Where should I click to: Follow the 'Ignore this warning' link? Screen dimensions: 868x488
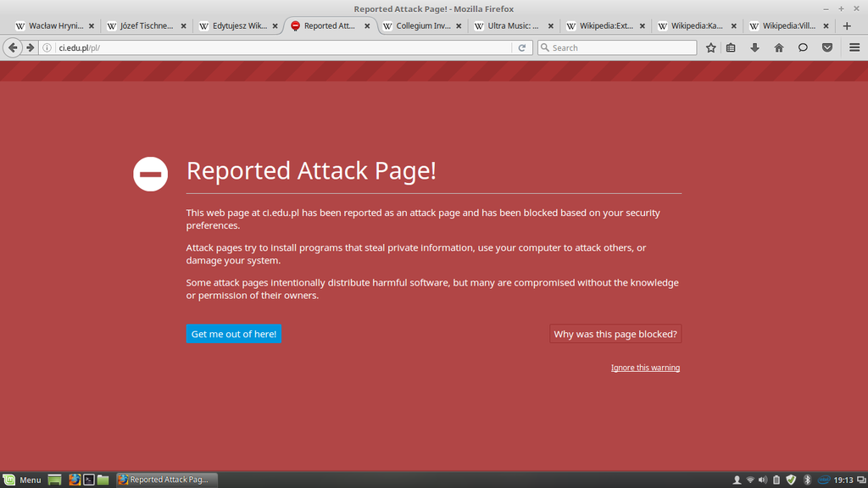click(x=645, y=368)
